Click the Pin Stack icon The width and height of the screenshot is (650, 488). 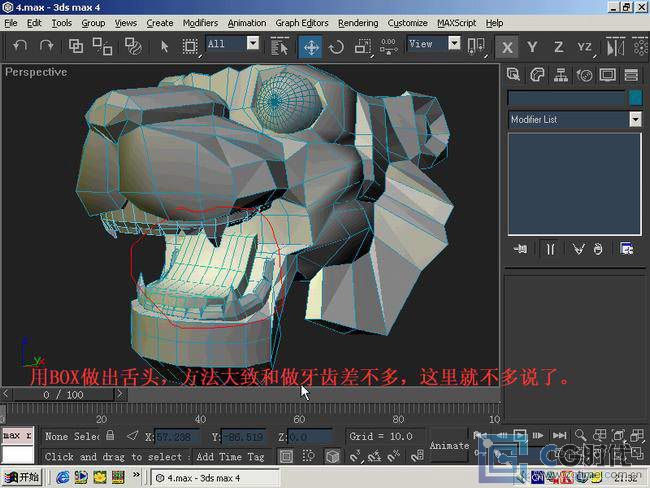(520, 249)
